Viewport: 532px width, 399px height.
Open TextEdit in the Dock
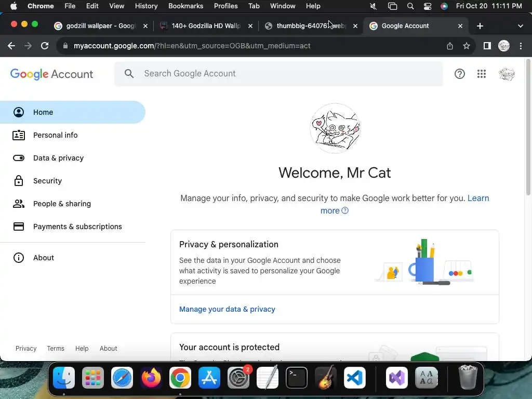[x=268, y=377]
